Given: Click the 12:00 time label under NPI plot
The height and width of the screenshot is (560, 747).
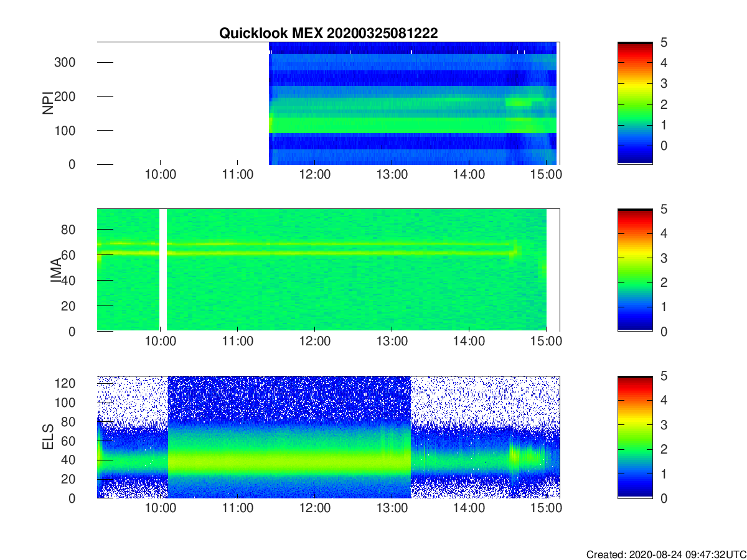Looking at the screenshot, I should click(315, 175).
